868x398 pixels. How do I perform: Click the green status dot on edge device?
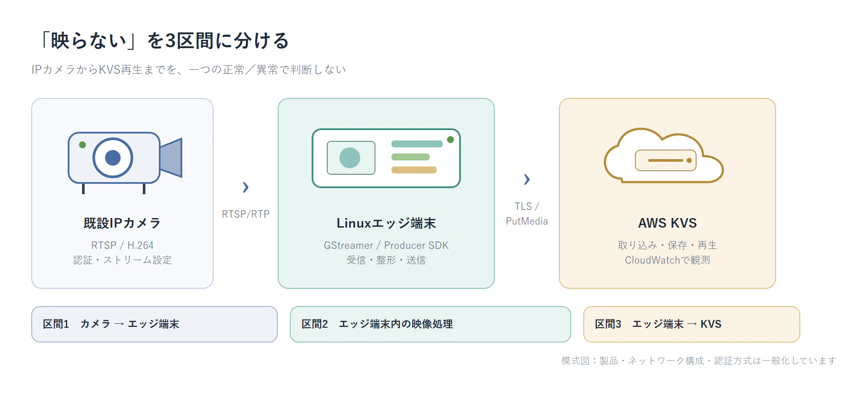pyautogui.click(x=450, y=140)
